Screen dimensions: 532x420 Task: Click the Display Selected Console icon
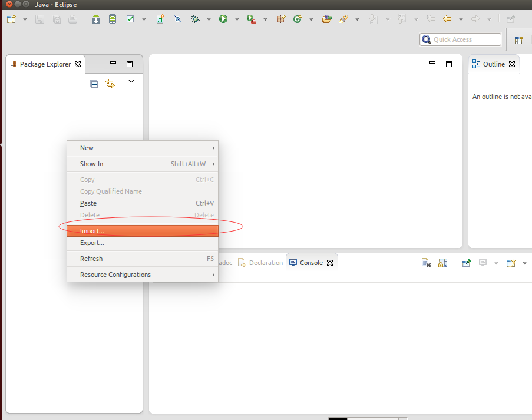(483, 263)
